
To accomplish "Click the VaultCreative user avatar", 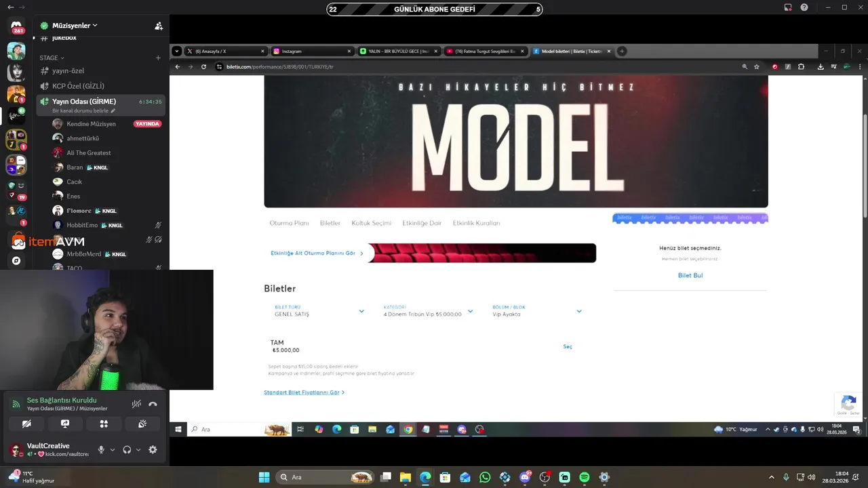I will (16, 449).
